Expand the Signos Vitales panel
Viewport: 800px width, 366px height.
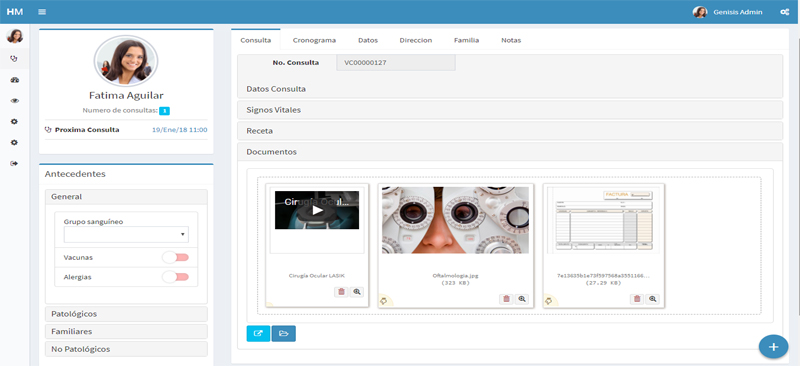pyautogui.click(x=510, y=110)
